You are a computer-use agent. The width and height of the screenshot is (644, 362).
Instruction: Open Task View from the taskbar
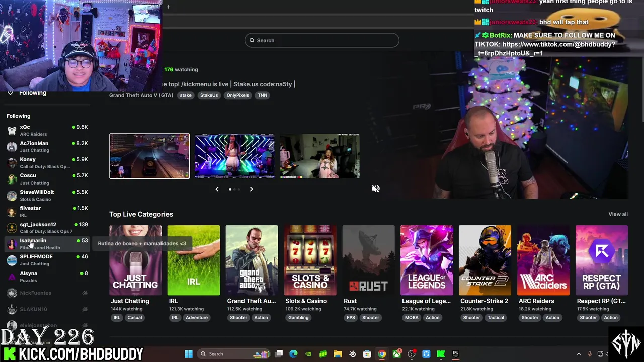279,354
